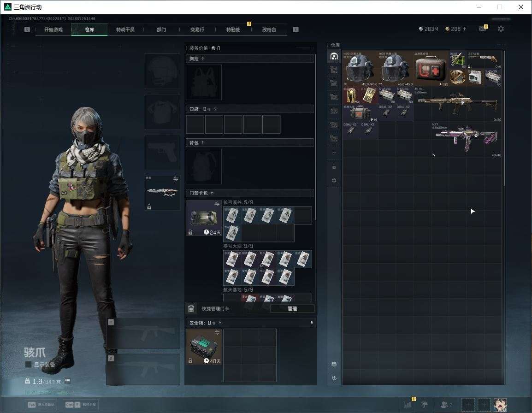Image resolution: width=532 pixels, height=413 pixels.
Task: Select the main stash container icon
Action: click(334, 56)
